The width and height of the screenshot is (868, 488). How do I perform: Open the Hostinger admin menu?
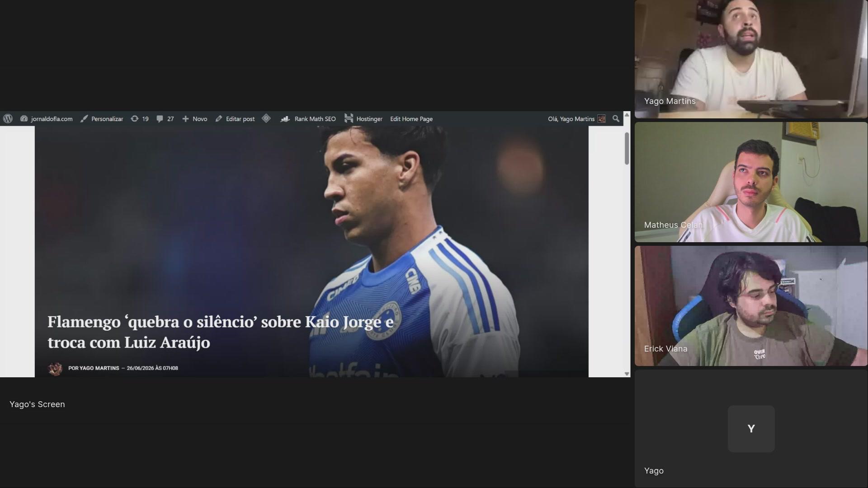point(363,119)
